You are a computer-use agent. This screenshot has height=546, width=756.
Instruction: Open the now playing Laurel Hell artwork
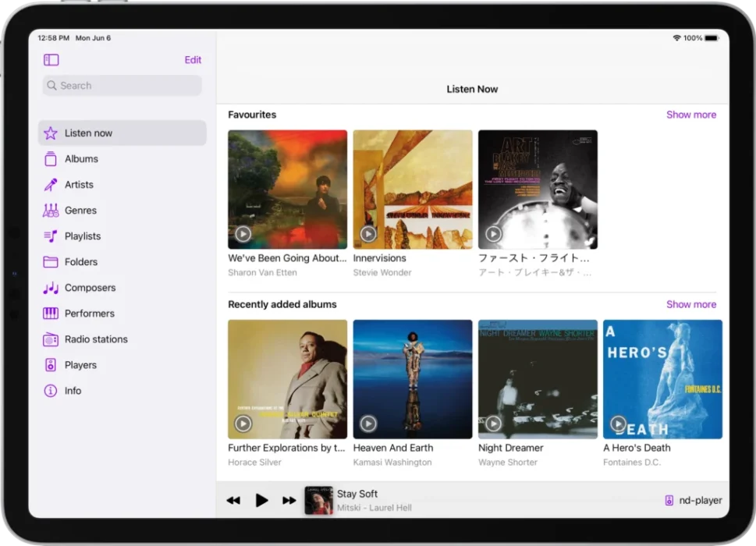(318, 501)
